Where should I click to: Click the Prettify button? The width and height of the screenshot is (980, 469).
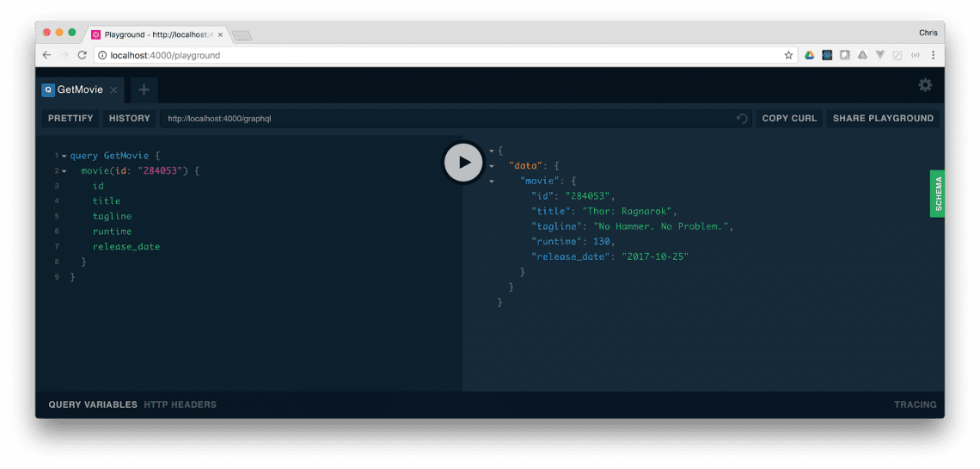(x=70, y=119)
